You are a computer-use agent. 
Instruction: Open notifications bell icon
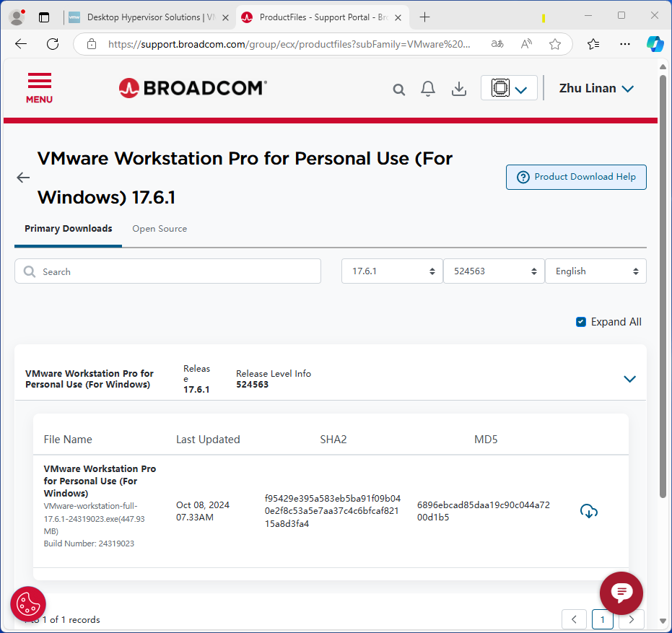tap(428, 89)
